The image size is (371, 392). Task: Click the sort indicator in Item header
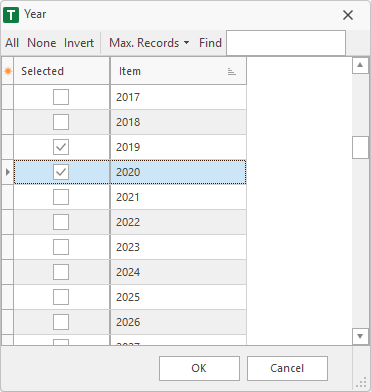232,71
